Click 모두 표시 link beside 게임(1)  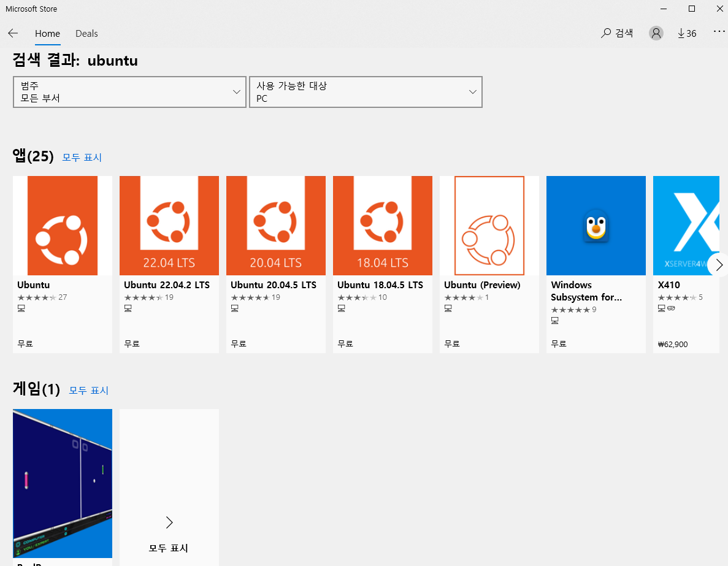point(89,391)
